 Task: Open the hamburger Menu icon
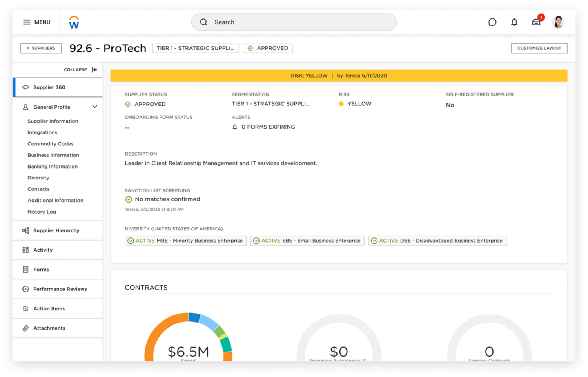27,22
